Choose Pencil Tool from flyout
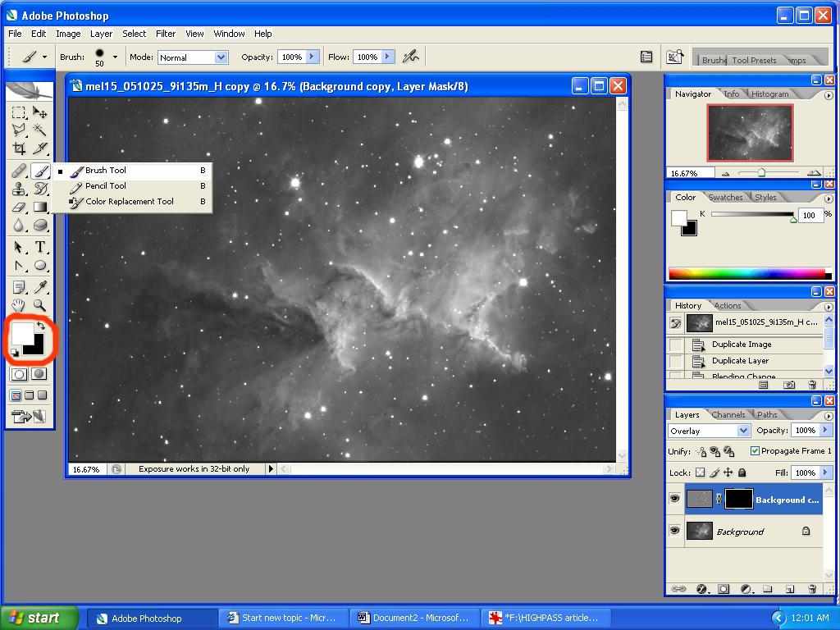This screenshot has width=840, height=630. (132, 185)
